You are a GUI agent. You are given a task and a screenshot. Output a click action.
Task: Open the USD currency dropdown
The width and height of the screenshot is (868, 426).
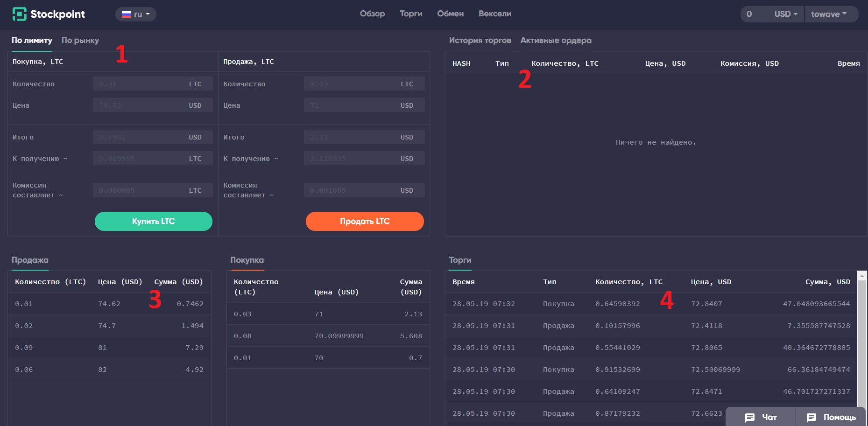pyautogui.click(x=786, y=14)
